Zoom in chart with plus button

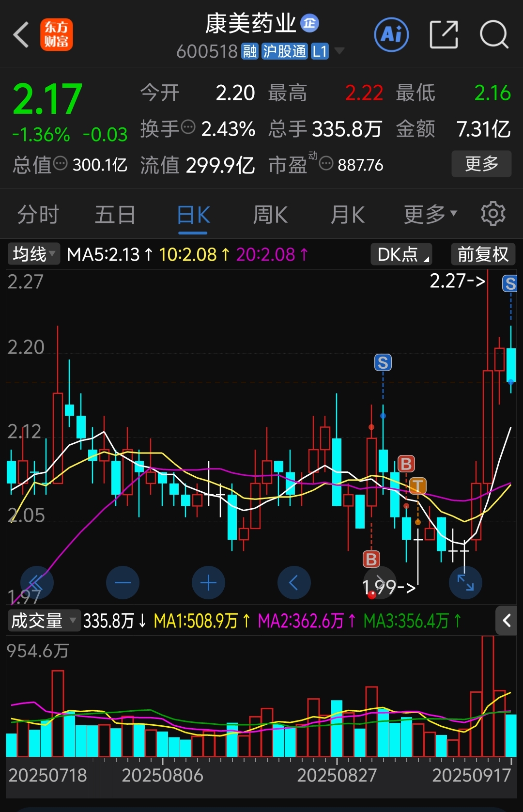pos(208,582)
